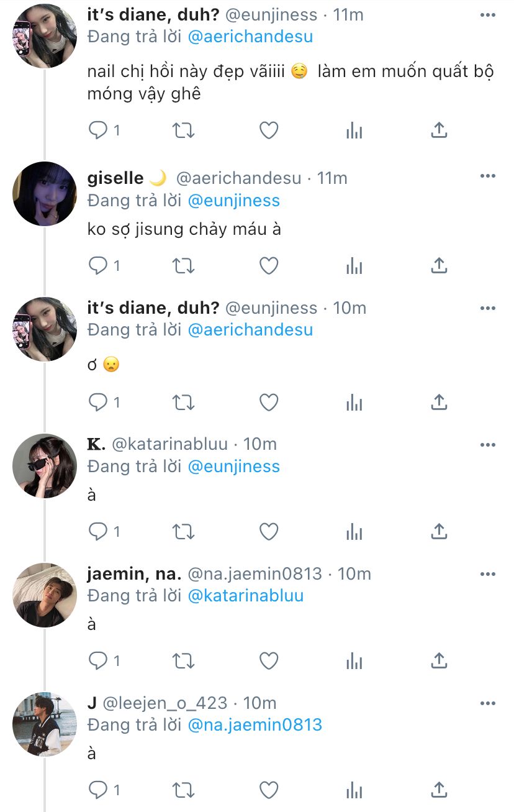The image size is (514, 812).
Task: Open the @na.jaemin0813 mention in J's reply
Action: tap(255, 724)
